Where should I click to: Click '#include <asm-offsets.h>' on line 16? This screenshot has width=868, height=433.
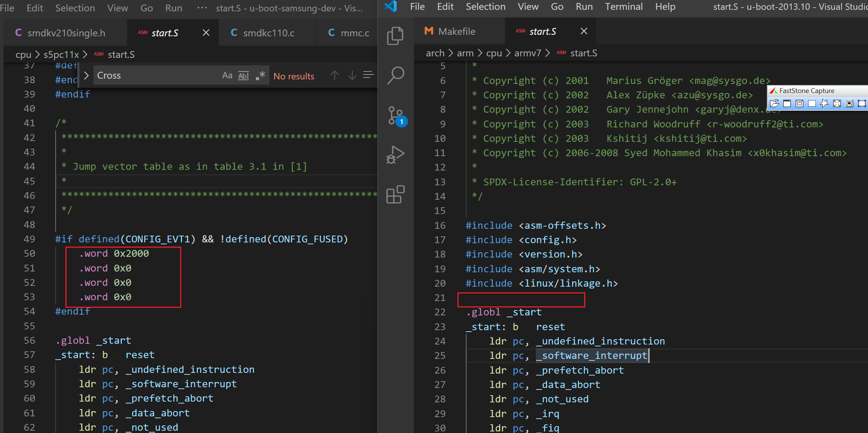click(536, 225)
